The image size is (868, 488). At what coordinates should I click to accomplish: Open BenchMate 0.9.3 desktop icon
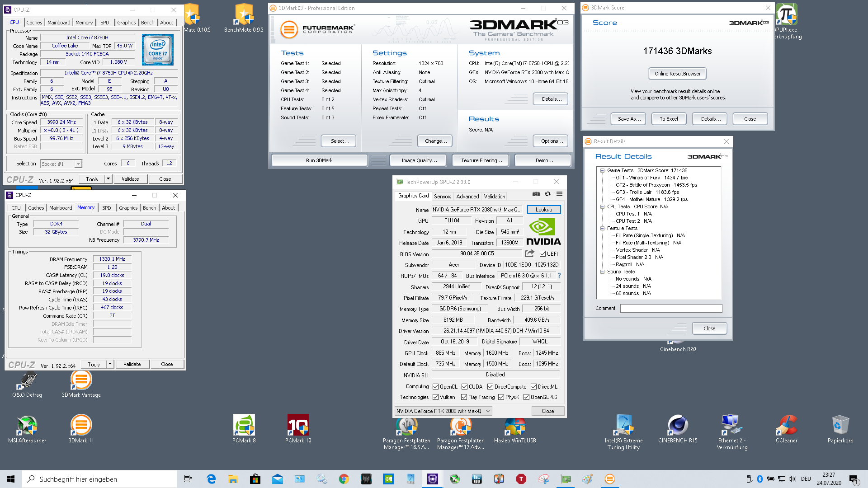(244, 18)
